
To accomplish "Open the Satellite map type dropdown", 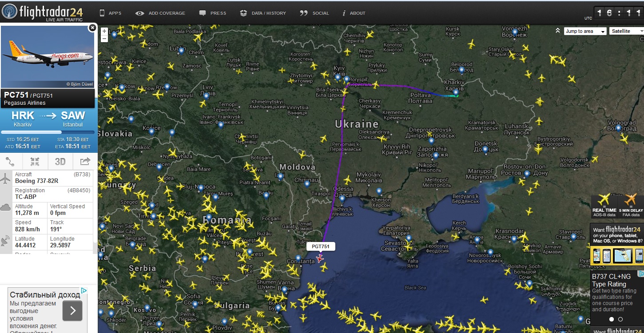I will point(626,31).
